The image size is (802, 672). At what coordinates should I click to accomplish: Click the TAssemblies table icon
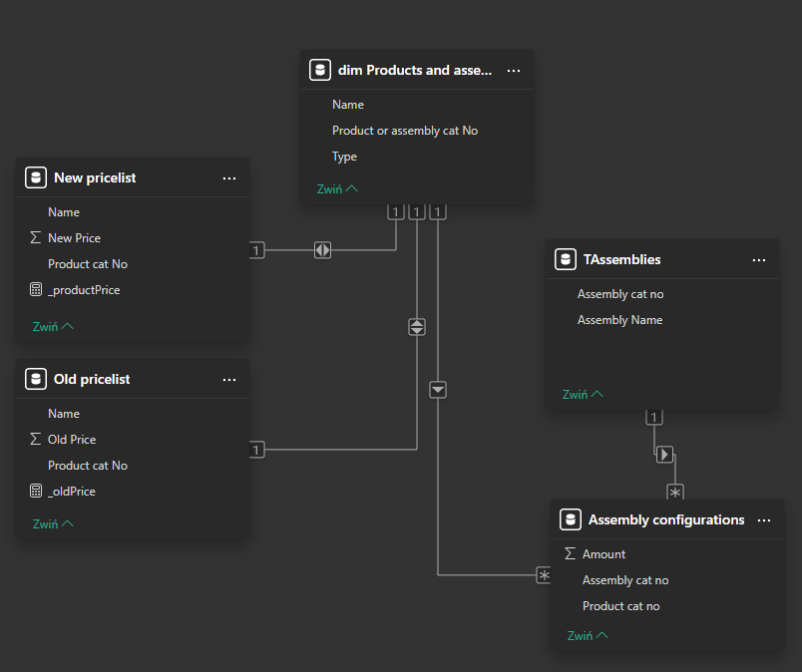coord(566,259)
